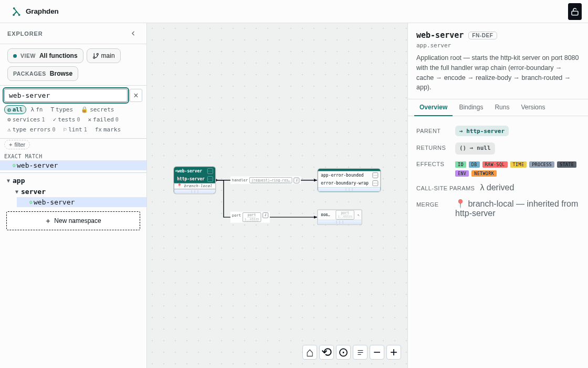Clear the search box with the X
The width and height of the screenshot is (588, 368).
[x=136, y=95]
